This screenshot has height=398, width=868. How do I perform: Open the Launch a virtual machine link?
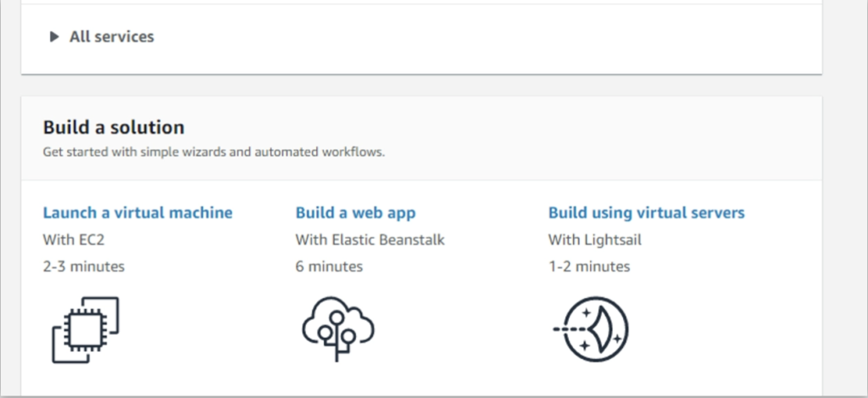[x=138, y=213]
